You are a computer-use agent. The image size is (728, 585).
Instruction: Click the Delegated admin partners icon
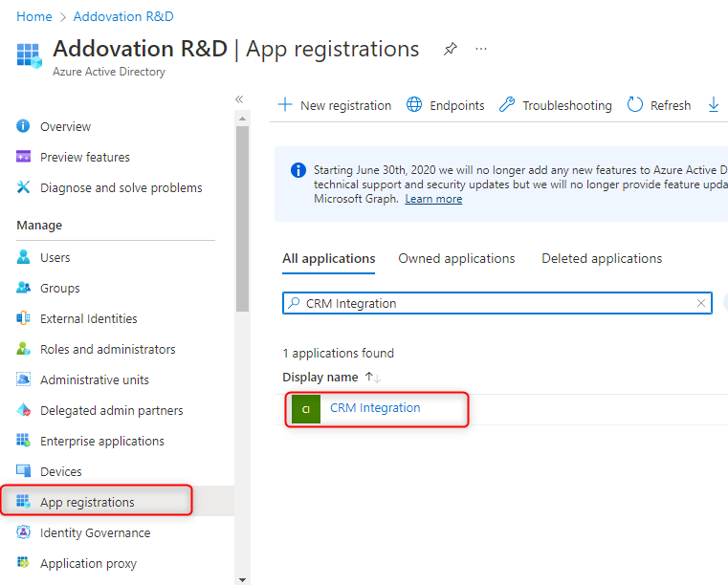coord(23,410)
